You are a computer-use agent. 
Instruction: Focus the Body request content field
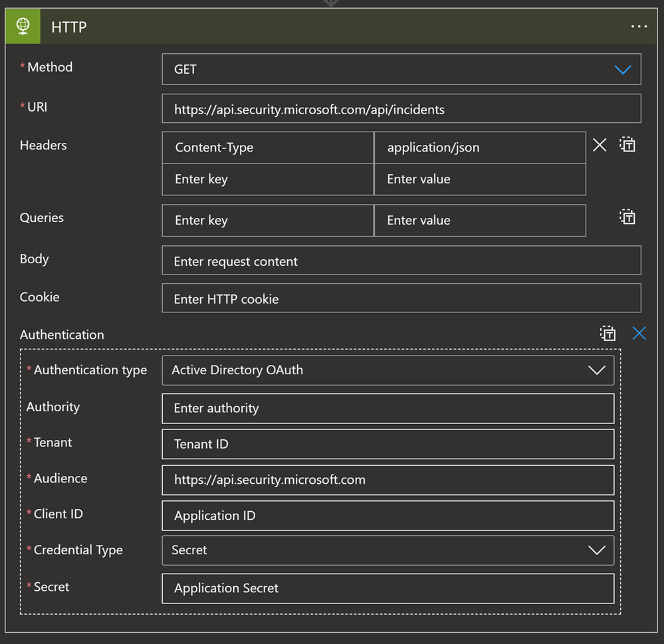(x=401, y=261)
